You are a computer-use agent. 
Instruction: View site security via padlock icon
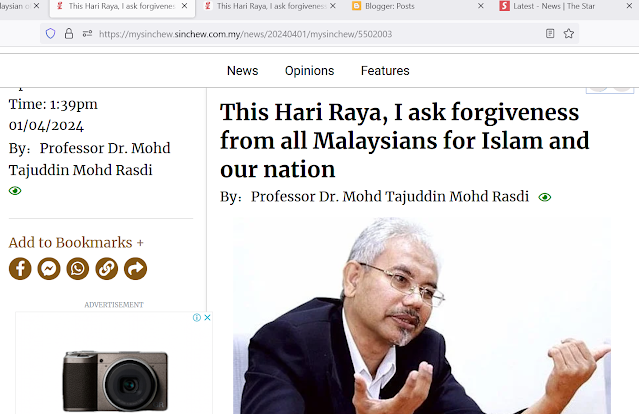[69, 33]
